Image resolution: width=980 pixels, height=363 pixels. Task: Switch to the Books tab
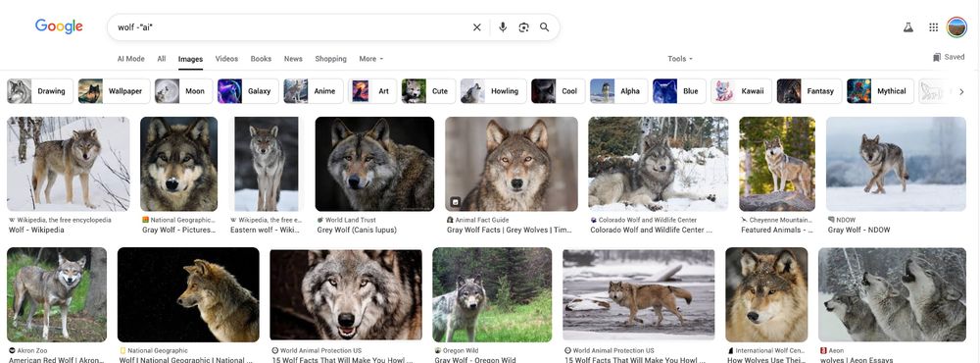coord(262,59)
